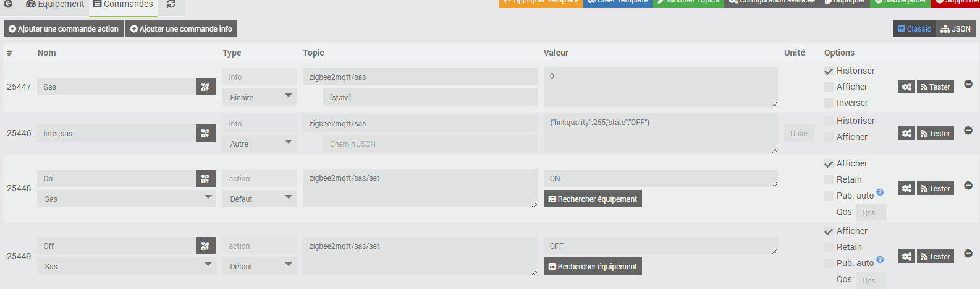This screenshot has width=980, height=289.
Task: Open the Equipement tab
Action: 55,4
